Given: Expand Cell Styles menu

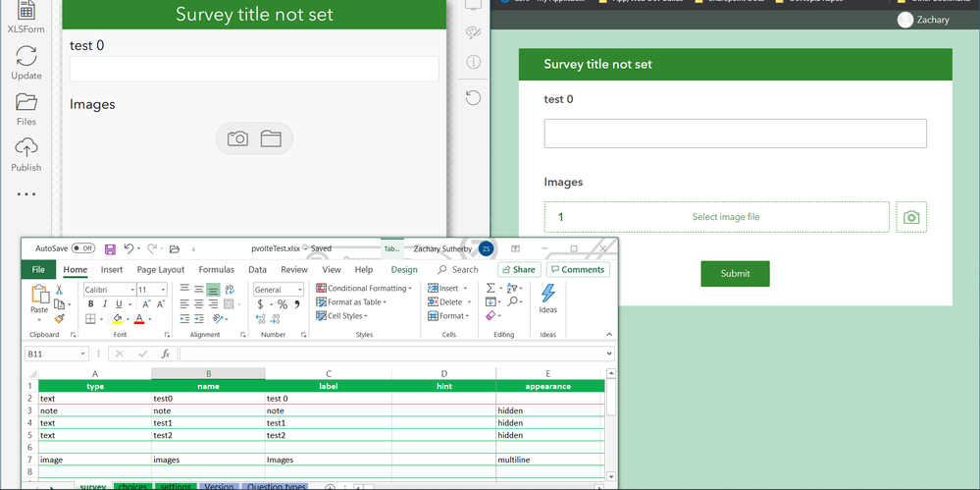Looking at the screenshot, I should point(342,316).
